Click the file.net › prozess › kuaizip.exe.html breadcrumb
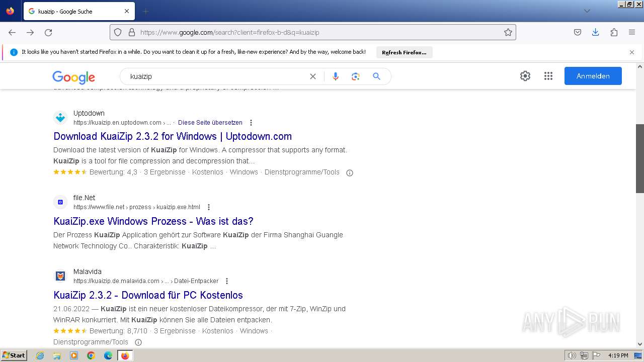644x362 pixels. click(137, 207)
